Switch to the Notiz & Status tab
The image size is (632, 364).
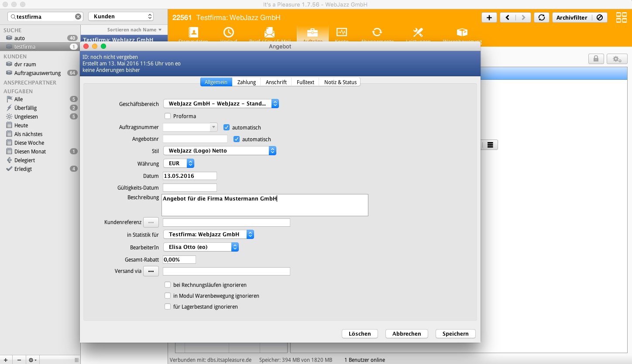point(340,82)
